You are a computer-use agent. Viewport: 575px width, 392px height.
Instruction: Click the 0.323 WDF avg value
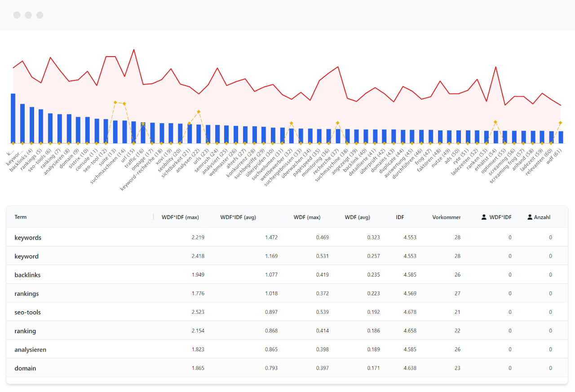(x=373, y=238)
